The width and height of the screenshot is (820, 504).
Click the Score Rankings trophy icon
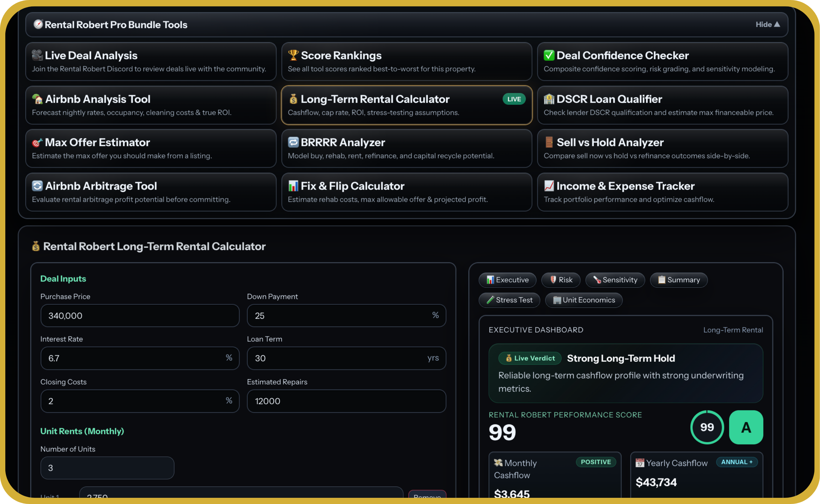click(293, 55)
